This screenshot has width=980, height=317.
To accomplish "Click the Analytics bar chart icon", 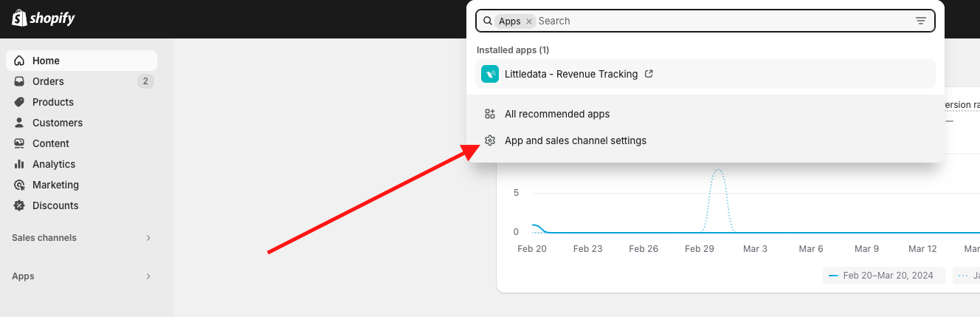I will click(x=19, y=164).
